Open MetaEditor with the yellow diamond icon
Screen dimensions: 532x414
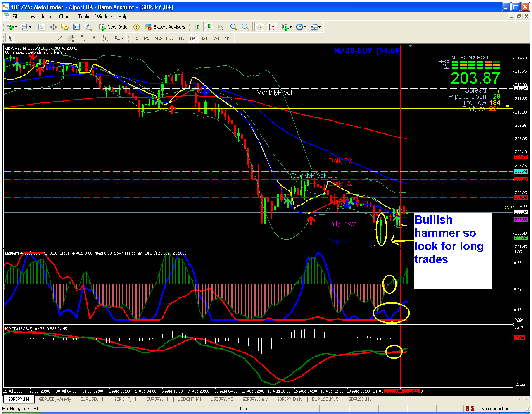pos(137,27)
